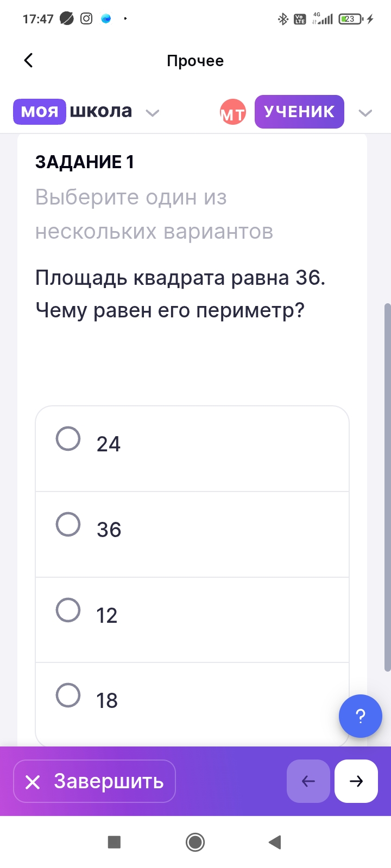Go to the next task arrow
The image size is (391, 868).
(356, 781)
